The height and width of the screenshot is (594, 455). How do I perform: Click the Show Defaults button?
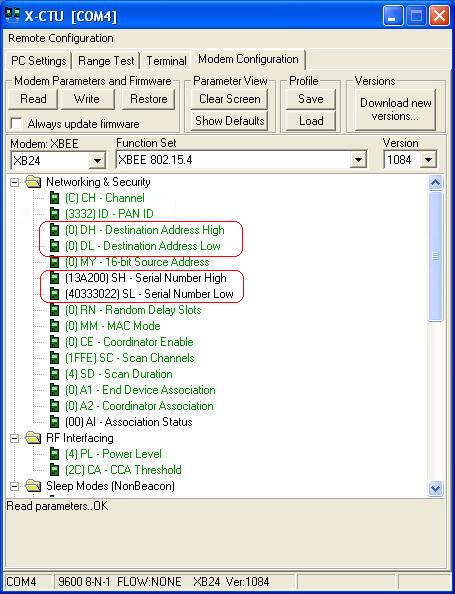pos(230,121)
